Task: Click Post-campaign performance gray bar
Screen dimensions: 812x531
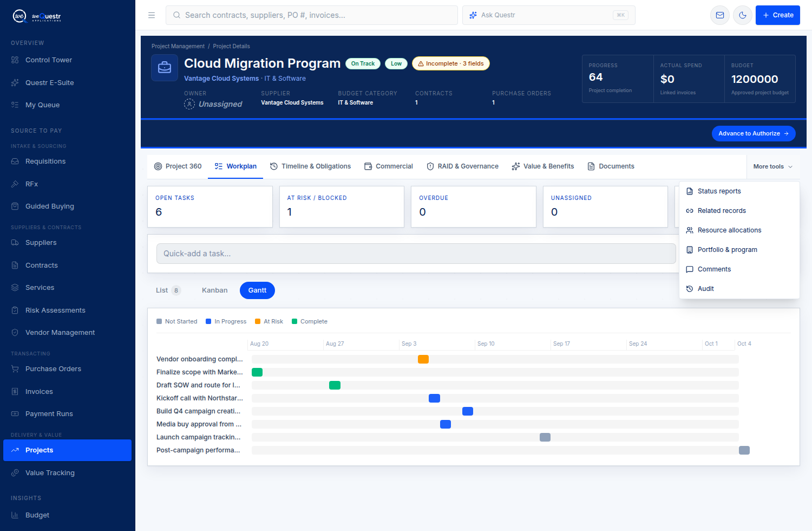Action: (x=744, y=450)
